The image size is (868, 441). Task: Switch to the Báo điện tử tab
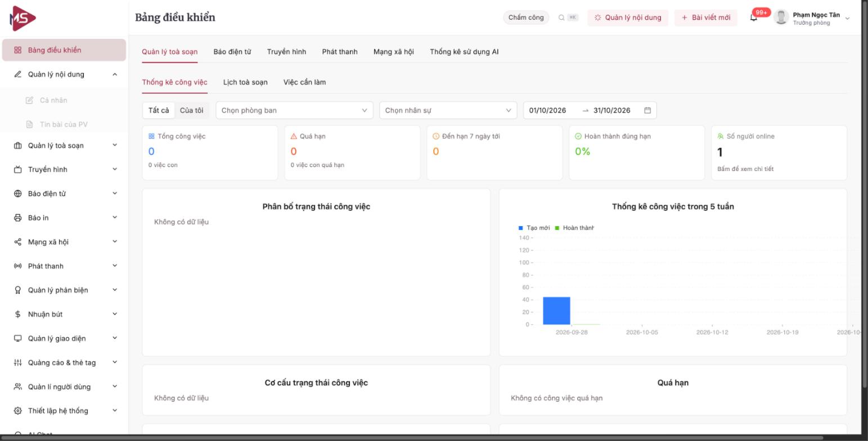(x=232, y=52)
